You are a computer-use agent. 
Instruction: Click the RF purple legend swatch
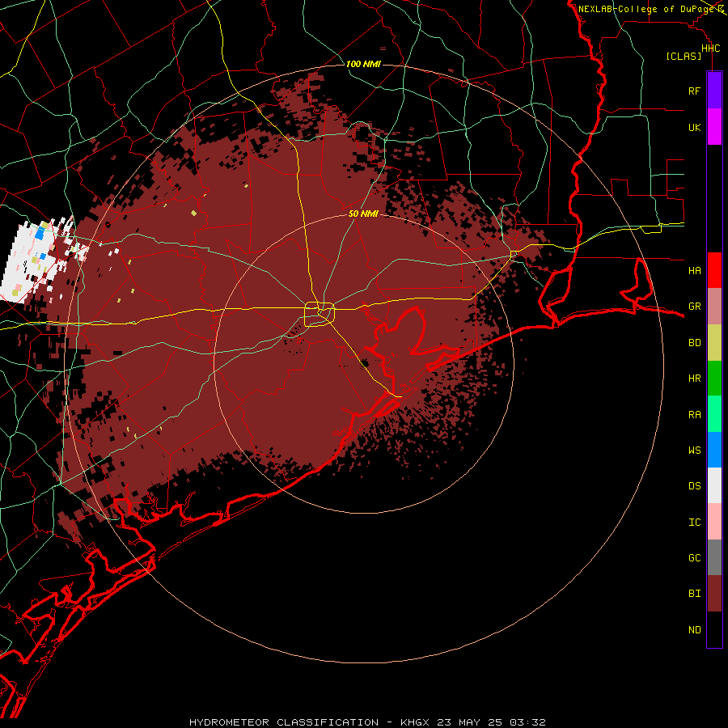[x=714, y=91]
